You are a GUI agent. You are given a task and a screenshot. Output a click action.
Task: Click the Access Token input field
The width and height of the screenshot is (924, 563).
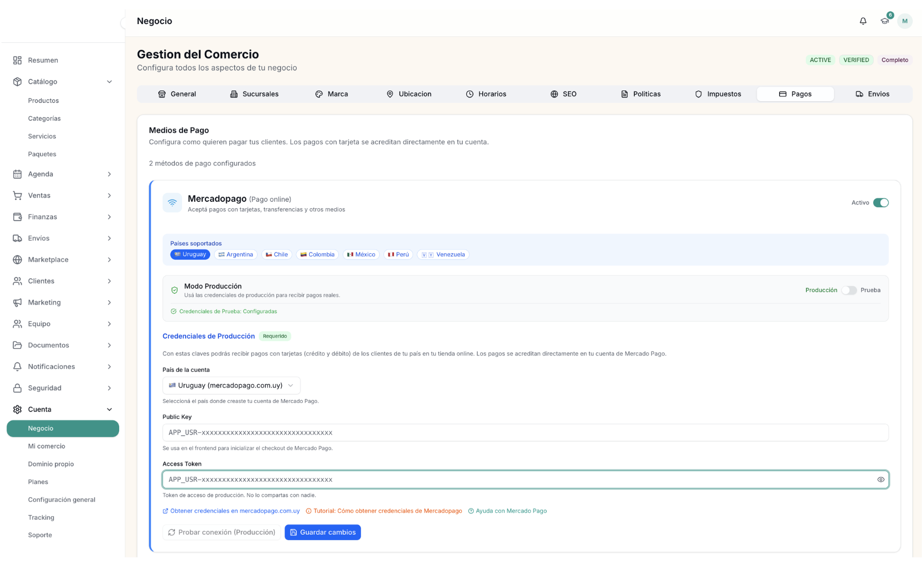click(x=525, y=480)
